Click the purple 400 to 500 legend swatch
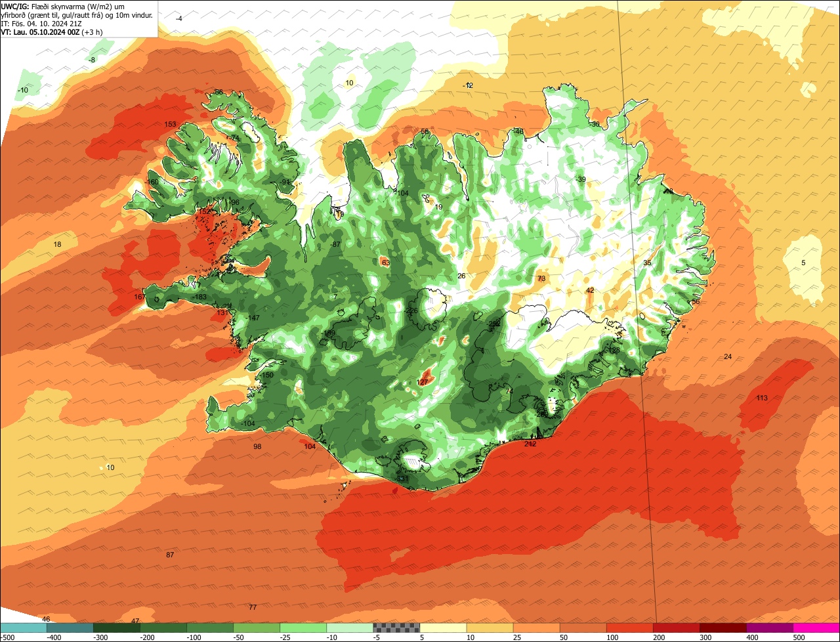This screenshot has height=642, width=840. click(769, 628)
